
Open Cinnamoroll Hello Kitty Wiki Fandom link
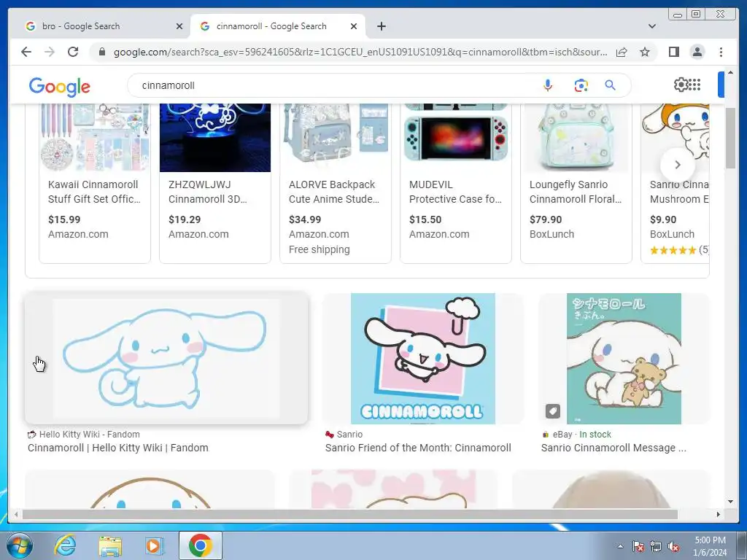117,448
